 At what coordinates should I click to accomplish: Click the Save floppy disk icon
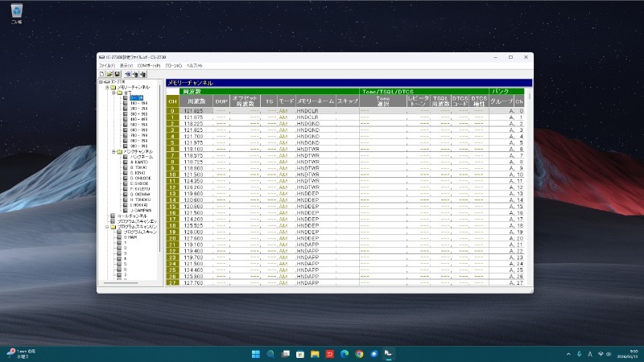click(x=117, y=74)
